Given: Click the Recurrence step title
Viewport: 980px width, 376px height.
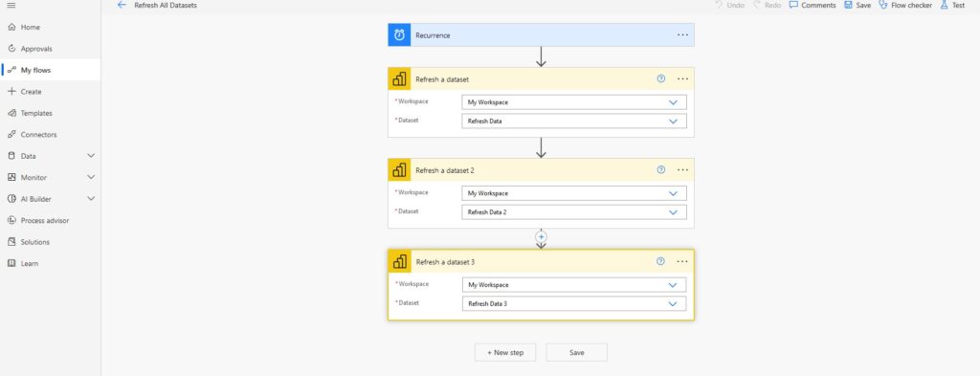Looking at the screenshot, I should click(x=433, y=35).
